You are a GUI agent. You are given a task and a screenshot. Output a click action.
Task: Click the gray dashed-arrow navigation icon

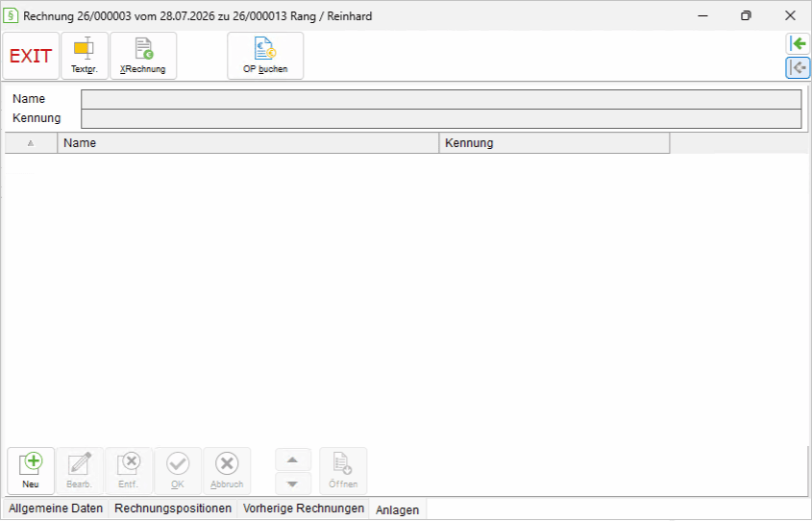(x=798, y=68)
